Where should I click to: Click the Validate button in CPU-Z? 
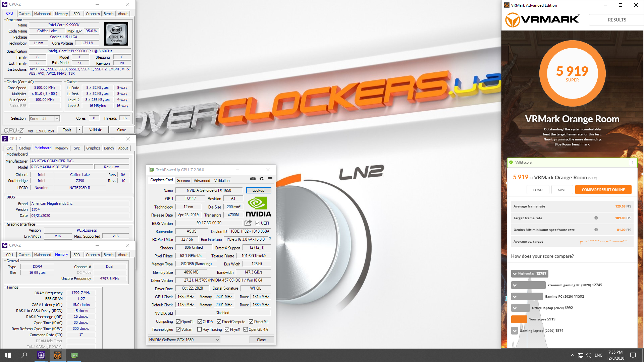pos(96,130)
